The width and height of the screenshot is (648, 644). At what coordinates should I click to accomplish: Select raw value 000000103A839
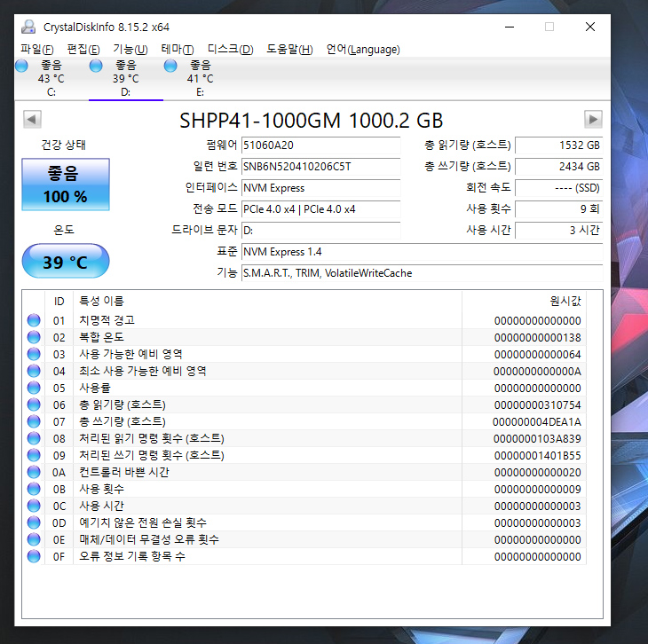pos(537,439)
